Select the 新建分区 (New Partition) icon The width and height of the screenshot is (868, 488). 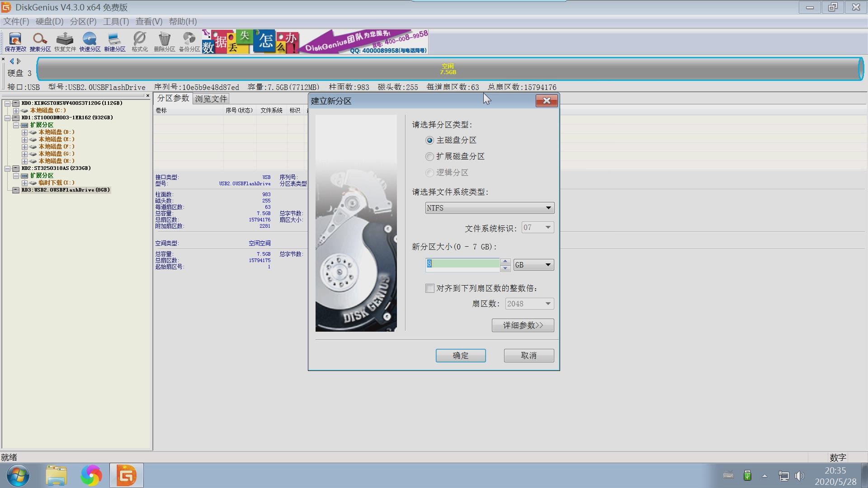[114, 42]
